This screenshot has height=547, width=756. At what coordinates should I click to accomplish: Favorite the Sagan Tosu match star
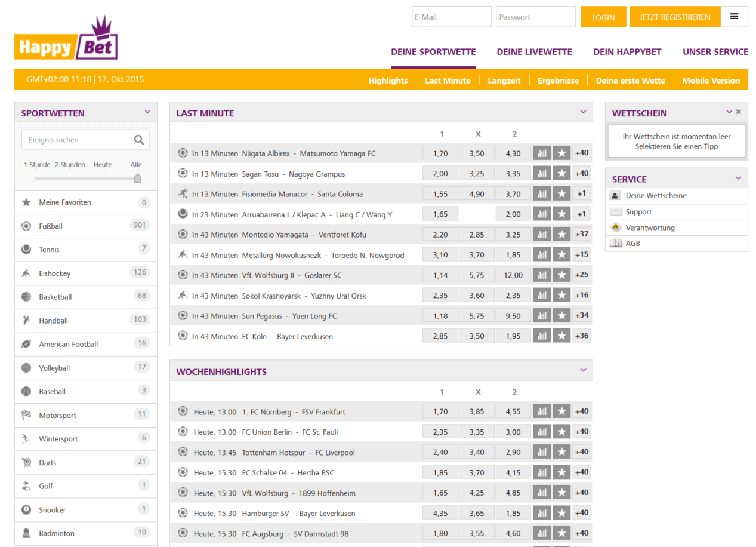point(561,174)
